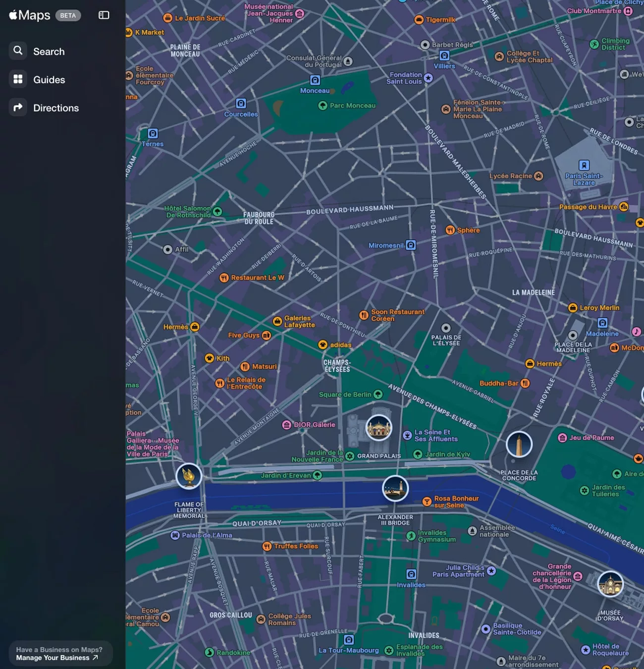Select the Hôtel de Roquelaure marker
This screenshot has width=644, height=669.
pos(586,650)
